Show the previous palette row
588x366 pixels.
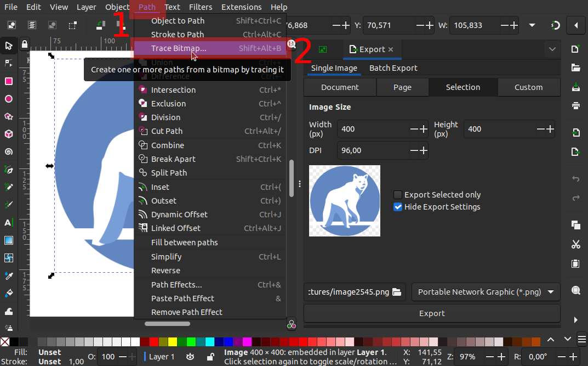[x=551, y=339]
